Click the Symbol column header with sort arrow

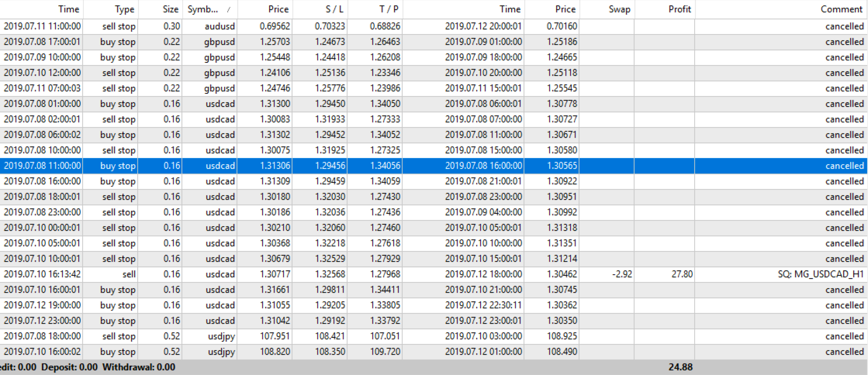click(x=209, y=9)
